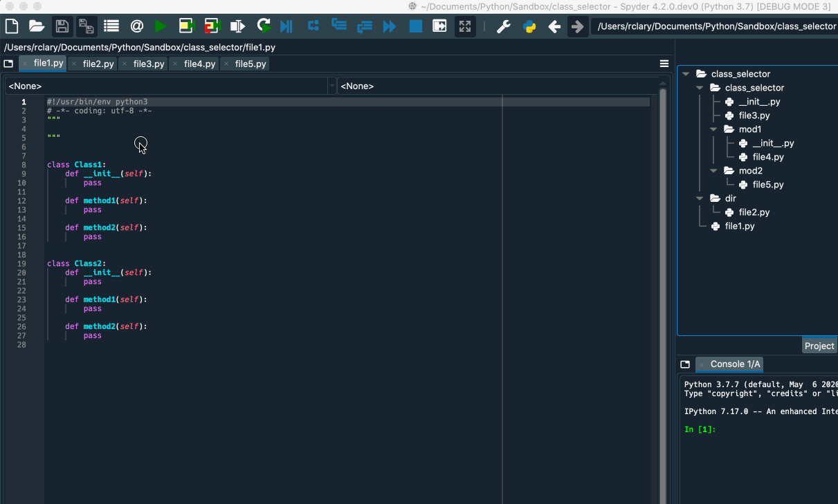This screenshot has height=504, width=838.
Task: Run the current cell
Action: tap(186, 26)
